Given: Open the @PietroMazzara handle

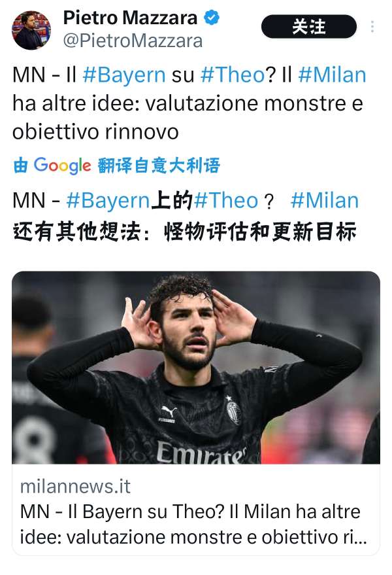Looking at the screenshot, I should [x=133, y=41].
